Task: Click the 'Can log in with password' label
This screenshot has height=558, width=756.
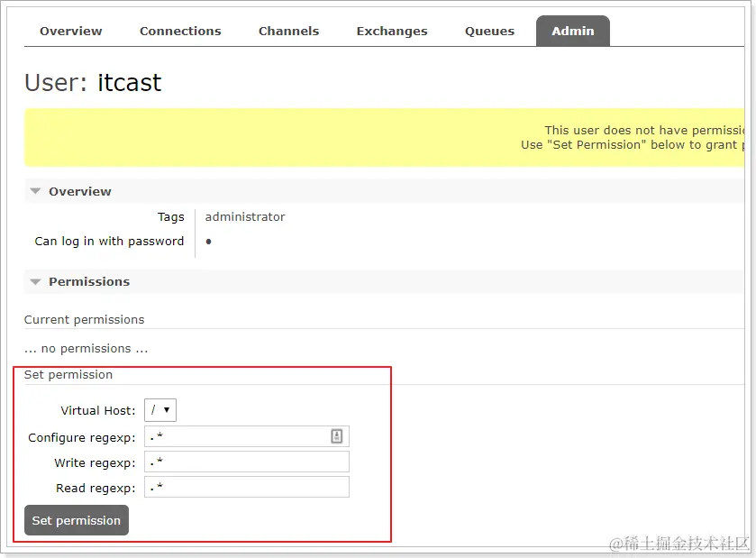Action: [109, 242]
